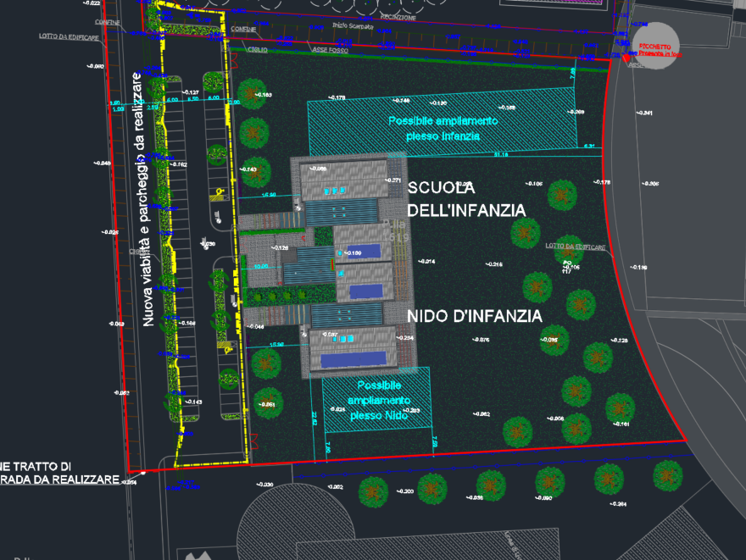This screenshot has height=560, width=746.
Task: Select elevation value -0.014
Action: [426, 262]
